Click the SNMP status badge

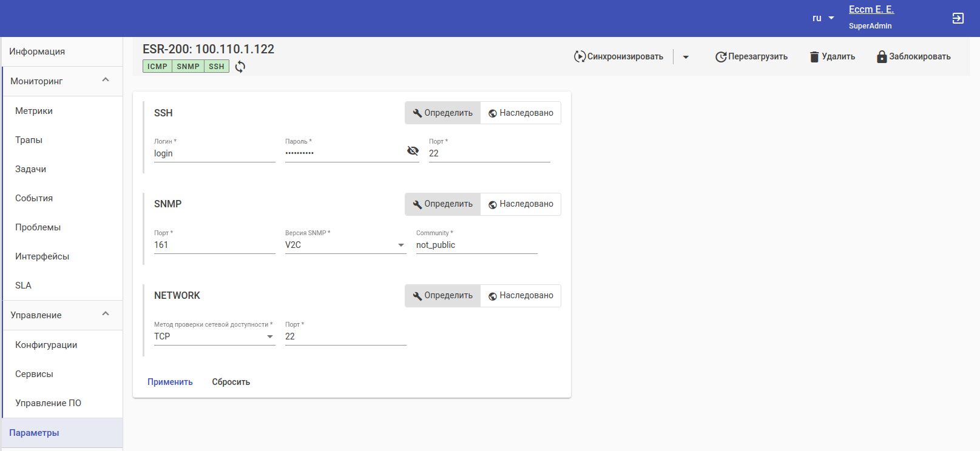click(188, 67)
